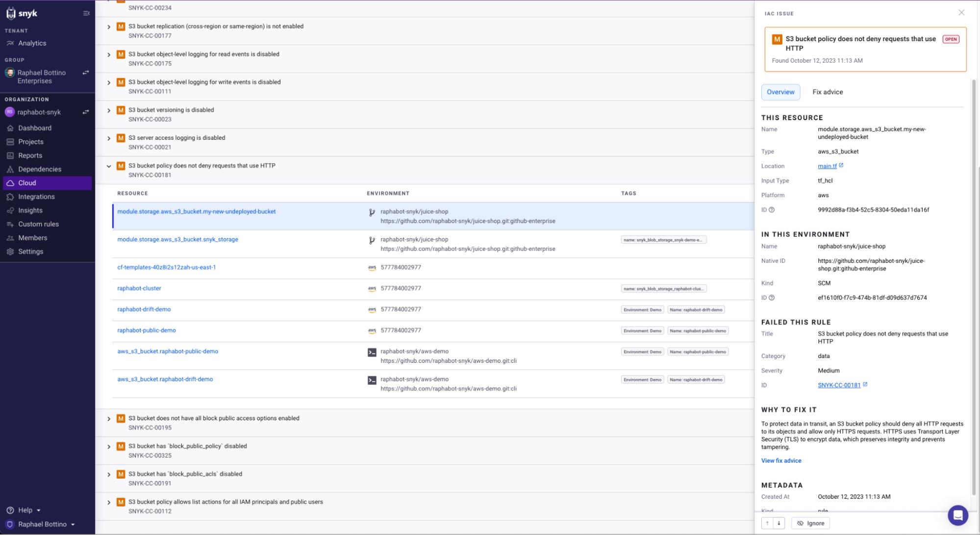Open the Integrations section icon
Screen dimensions: 980x535
(x=11, y=196)
